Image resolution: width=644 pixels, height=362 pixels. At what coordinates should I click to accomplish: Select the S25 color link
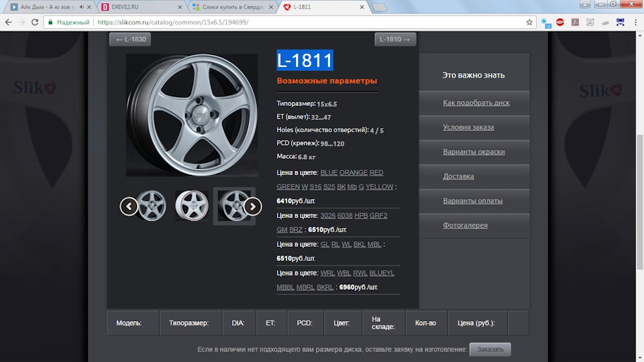[329, 187]
